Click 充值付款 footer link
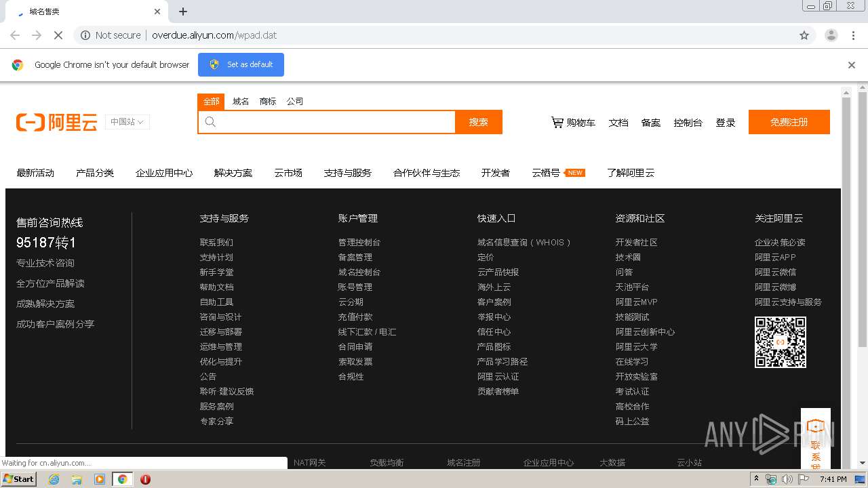This screenshot has height=488, width=868. 355,317
